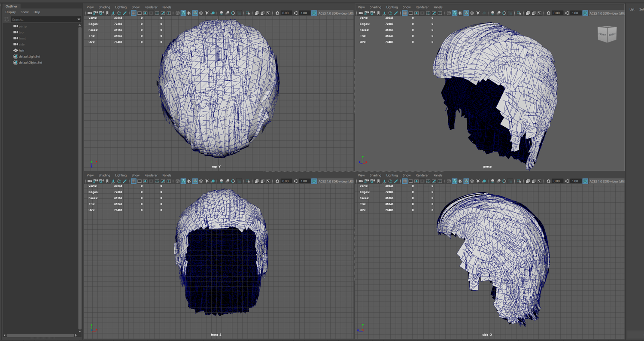Viewport: 644px width, 341px height.
Task: Select the persp camera in Outliner
Action: coord(22,26)
